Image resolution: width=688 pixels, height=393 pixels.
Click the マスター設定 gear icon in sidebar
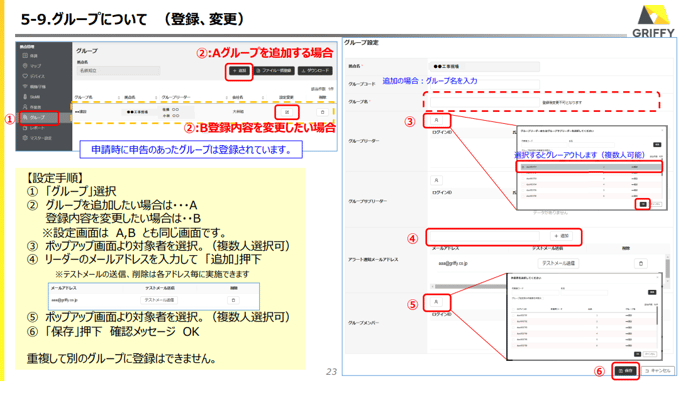pos(25,138)
